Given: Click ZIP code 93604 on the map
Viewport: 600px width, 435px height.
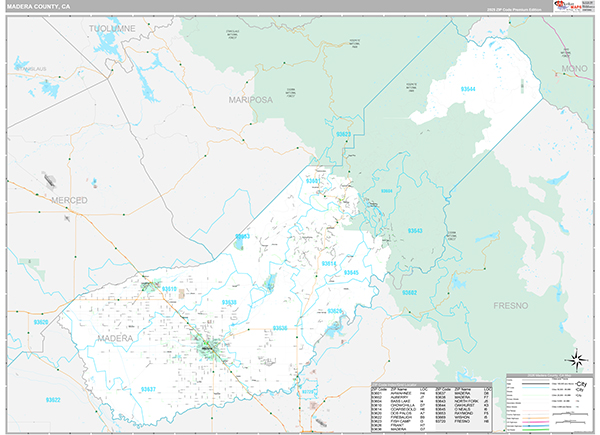Looking at the screenshot, I should [386, 191].
